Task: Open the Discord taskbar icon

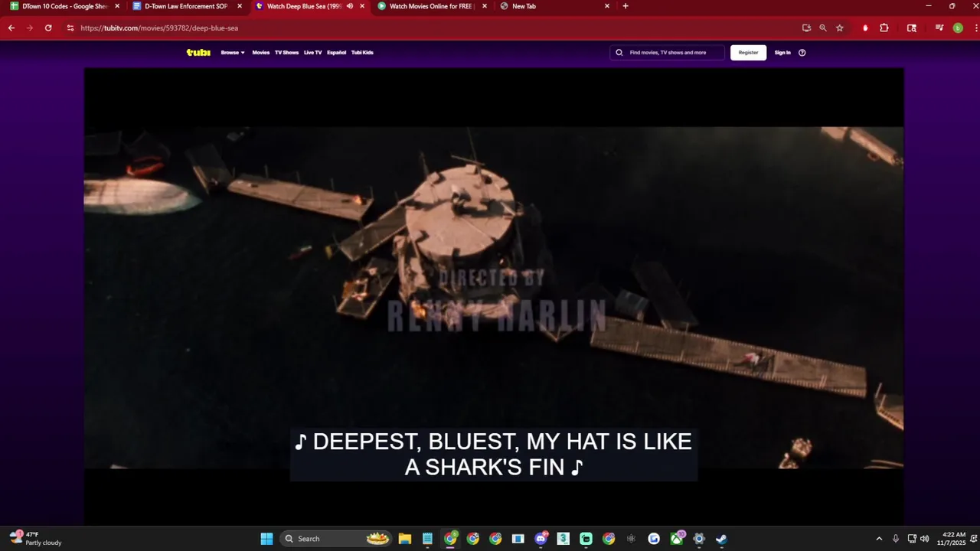Action: click(541, 539)
